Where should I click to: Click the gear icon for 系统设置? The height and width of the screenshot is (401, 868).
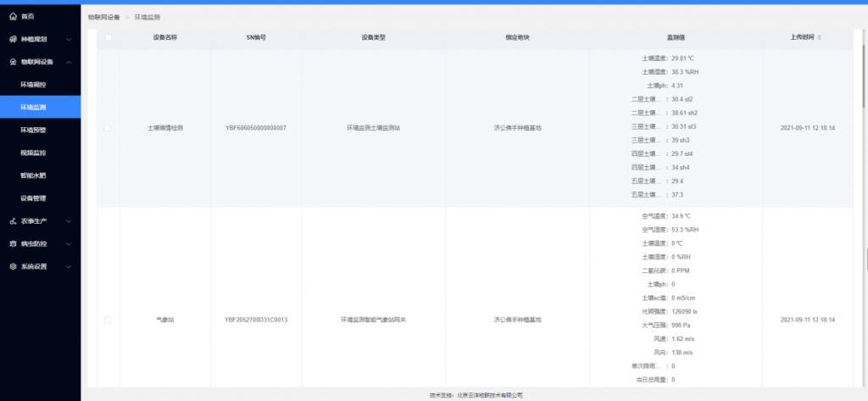coord(14,266)
